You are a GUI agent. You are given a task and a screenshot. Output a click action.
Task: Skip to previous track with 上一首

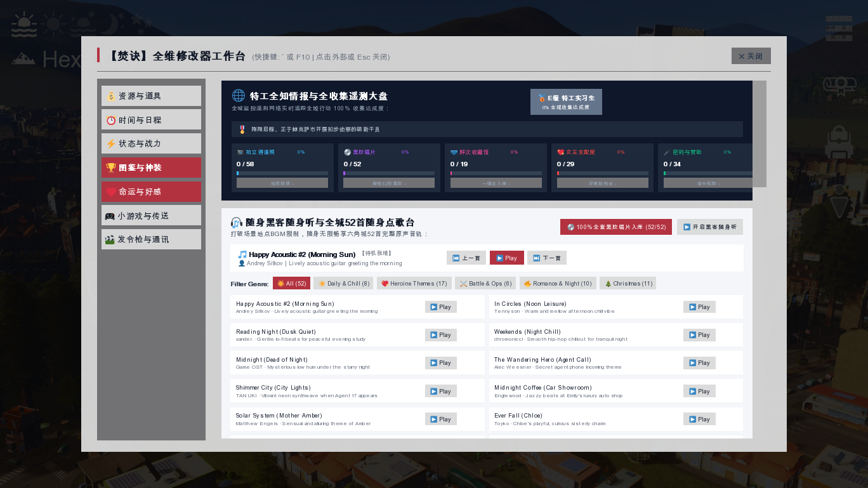click(466, 258)
